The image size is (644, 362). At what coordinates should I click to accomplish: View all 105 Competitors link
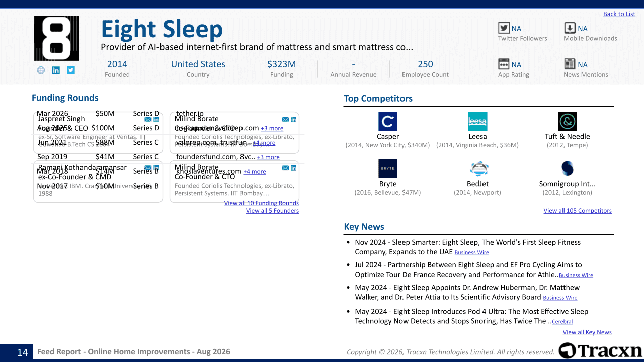[x=578, y=211]
